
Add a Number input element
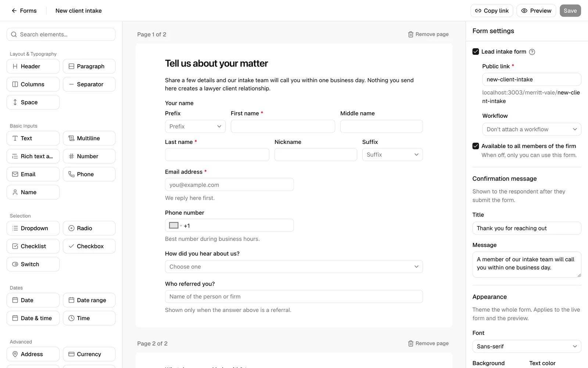pyautogui.click(x=89, y=156)
